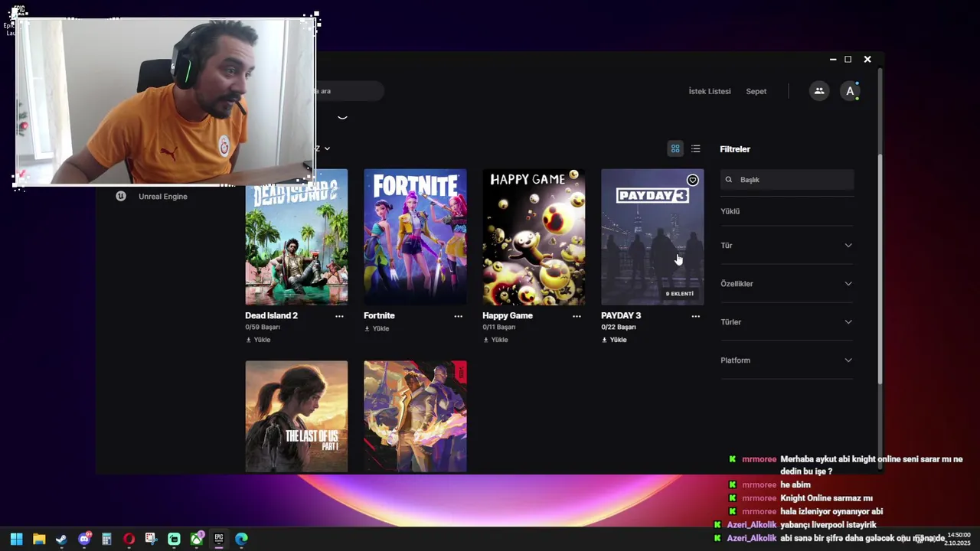Click "0/59 Başarı" achievements text
The height and width of the screenshot is (551, 980).
click(x=263, y=328)
